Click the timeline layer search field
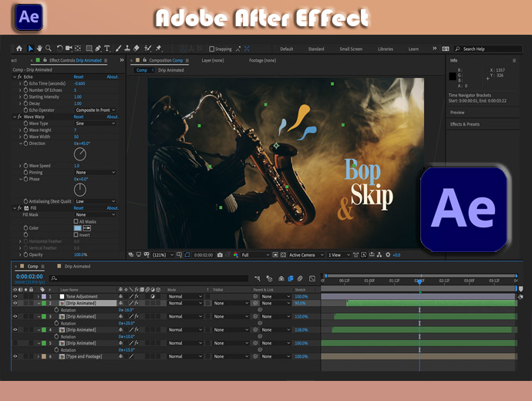Viewport: 532px width, 401px height. (x=149, y=278)
